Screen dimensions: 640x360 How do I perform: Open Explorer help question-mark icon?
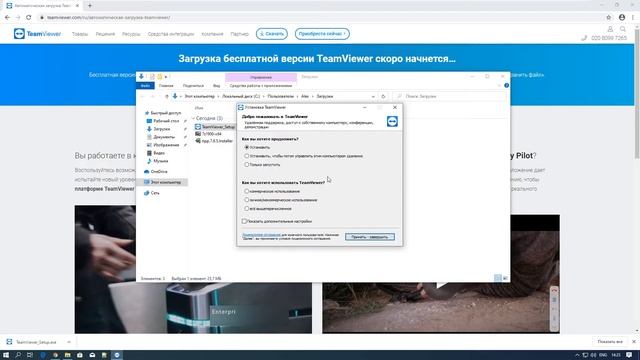pyautogui.click(x=506, y=86)
